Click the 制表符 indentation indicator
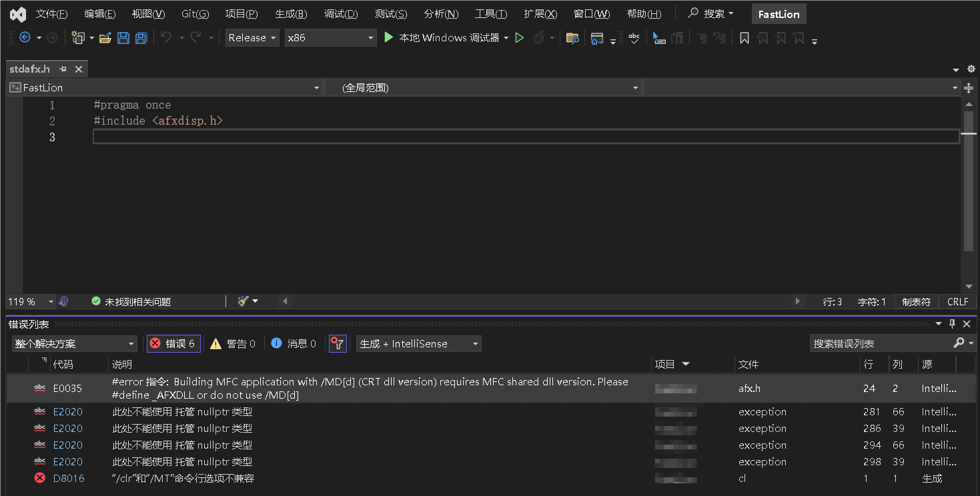Viewport: 980px width, 496px height. 916,302
